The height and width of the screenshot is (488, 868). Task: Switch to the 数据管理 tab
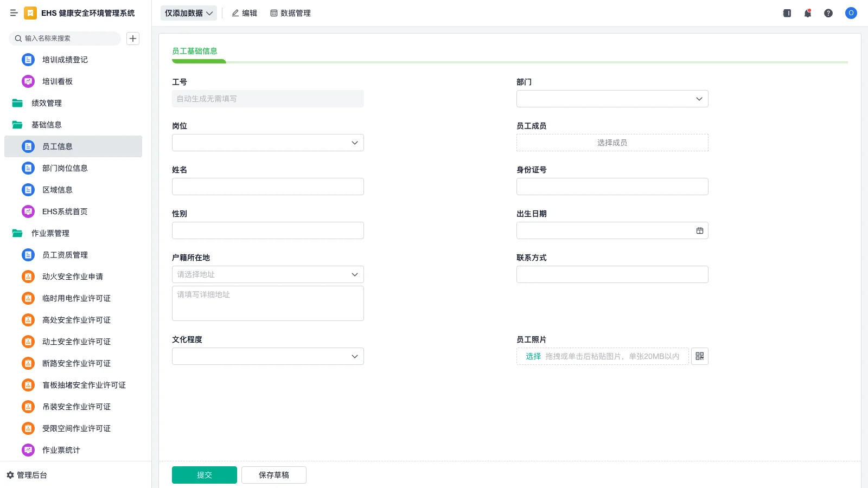click(291, 13)
